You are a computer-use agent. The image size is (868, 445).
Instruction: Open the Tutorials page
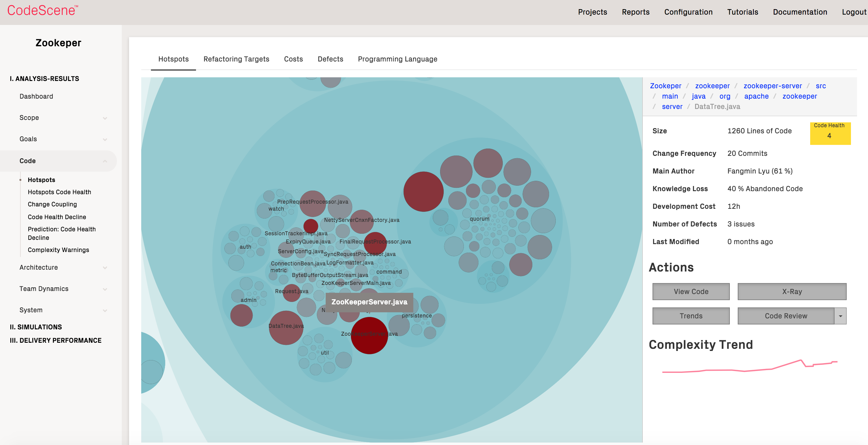point(742,12)
